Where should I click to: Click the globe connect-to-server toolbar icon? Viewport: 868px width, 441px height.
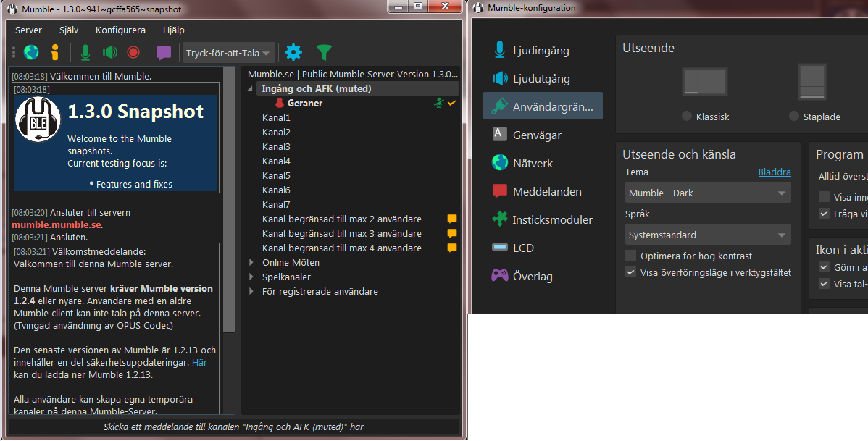click(x=32, y=53)
